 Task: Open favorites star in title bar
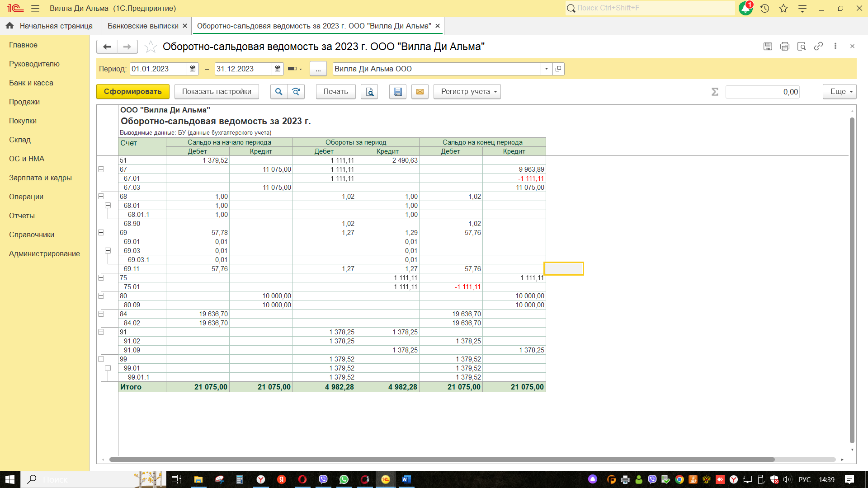point(783,9)
